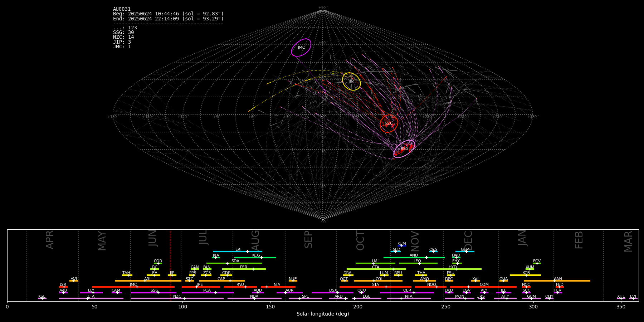Click the 350 tick on solar longitude axis
644x322 pixels.
coord(621,307)
